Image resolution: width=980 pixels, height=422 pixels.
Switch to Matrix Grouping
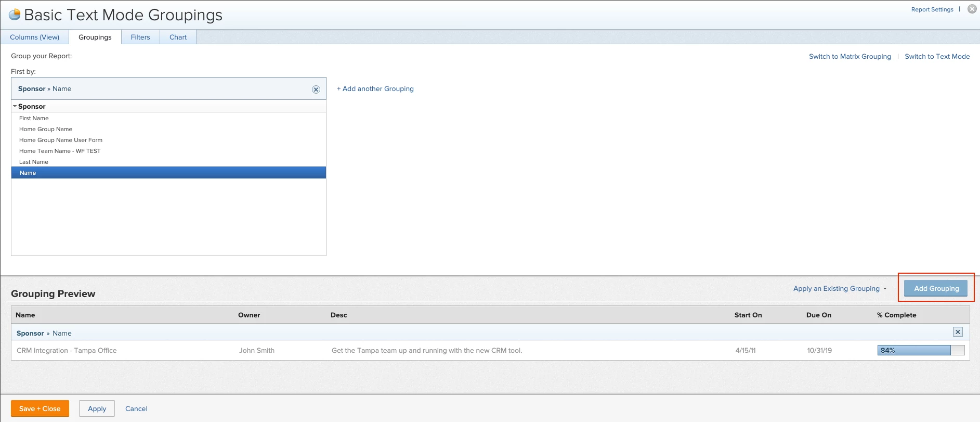(850, 56)
